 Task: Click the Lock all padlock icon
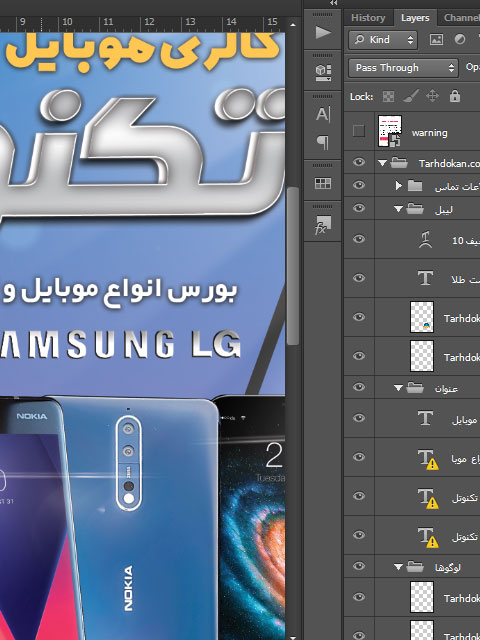click(454, 96)
